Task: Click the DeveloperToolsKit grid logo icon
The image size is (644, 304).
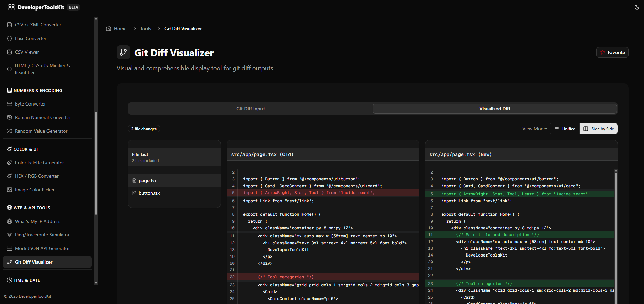Action: (x=12, y=7)
